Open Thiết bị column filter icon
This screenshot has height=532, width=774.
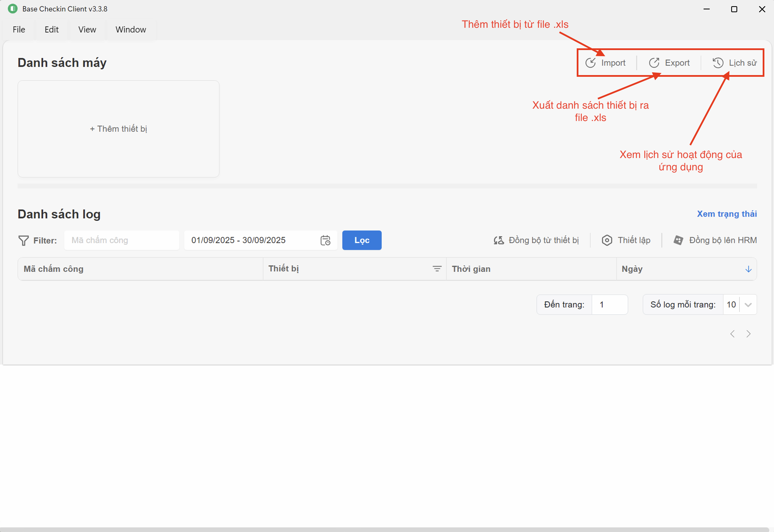point(437,269)
